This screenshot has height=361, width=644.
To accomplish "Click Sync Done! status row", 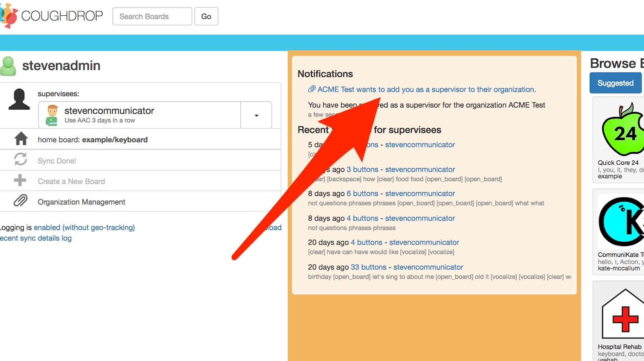I will point(140,160).
